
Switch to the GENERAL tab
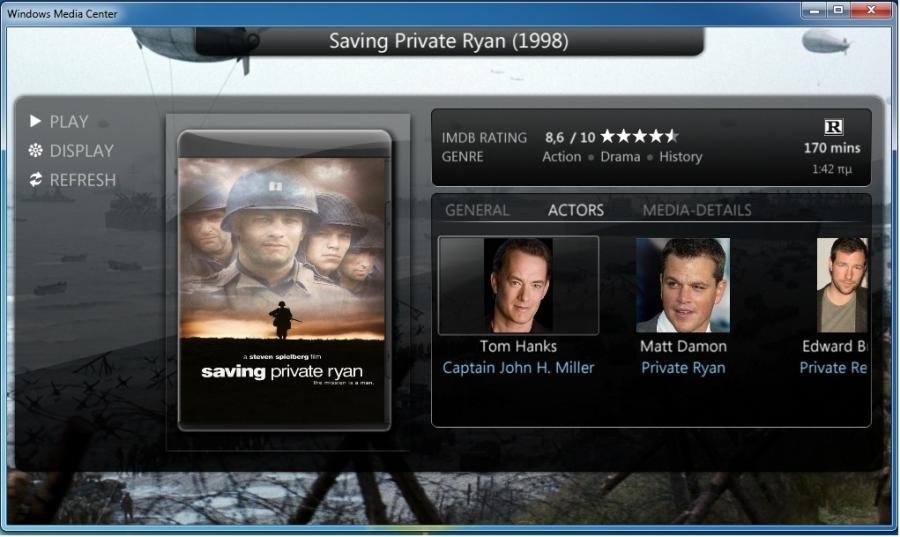[x=477, y=210]
